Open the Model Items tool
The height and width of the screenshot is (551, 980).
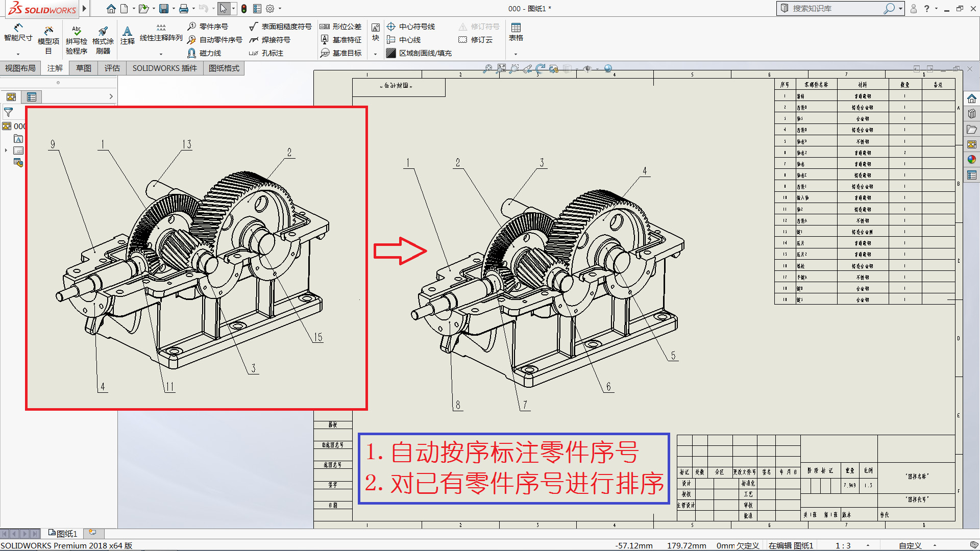tap(48, 40)
